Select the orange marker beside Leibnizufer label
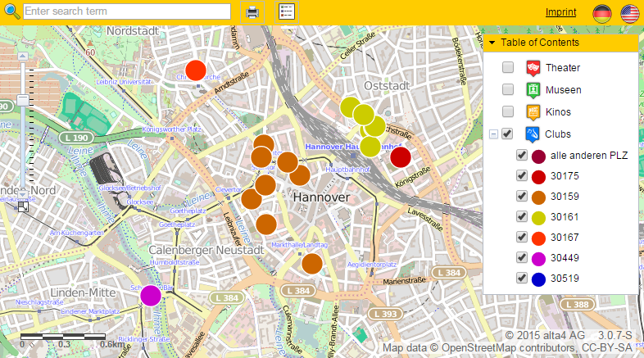 pos(266,224)
